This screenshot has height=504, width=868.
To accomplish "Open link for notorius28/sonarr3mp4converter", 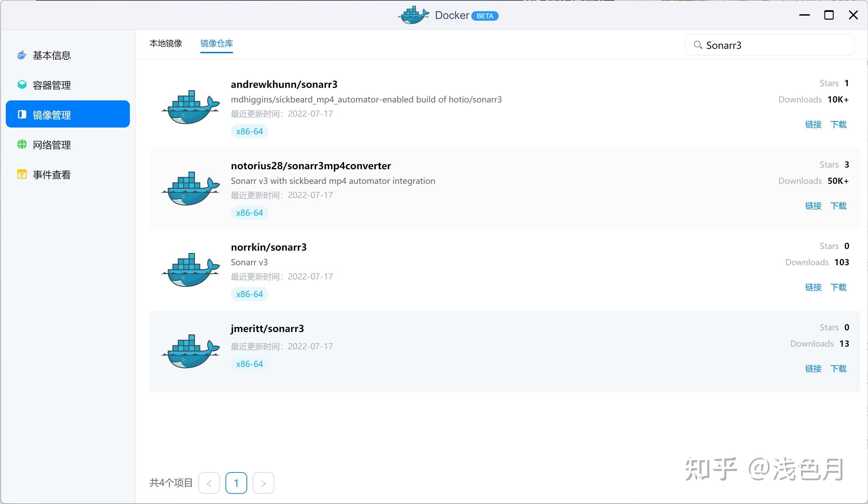I will [813, 206].
